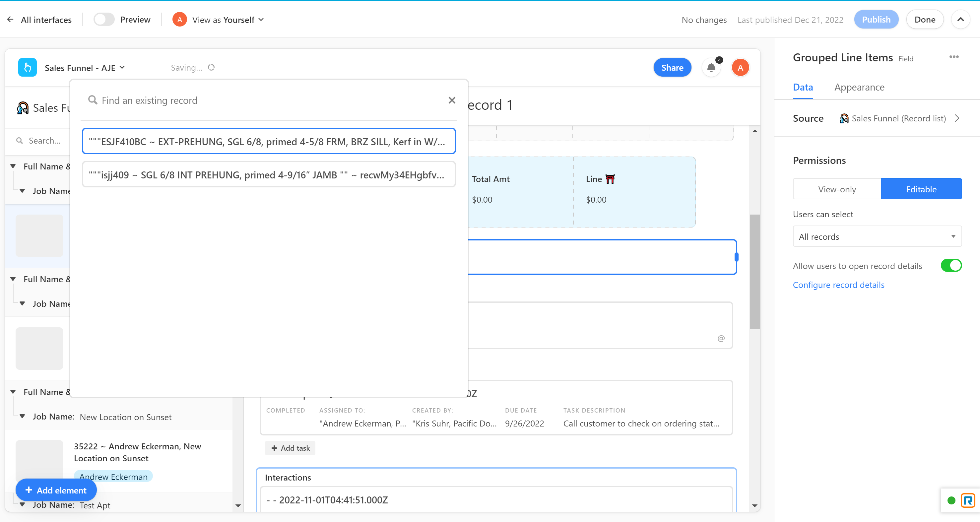Collapse Job Name New Location on Sunset
Screen dimensions: 980x522
[x=23, y=416]
